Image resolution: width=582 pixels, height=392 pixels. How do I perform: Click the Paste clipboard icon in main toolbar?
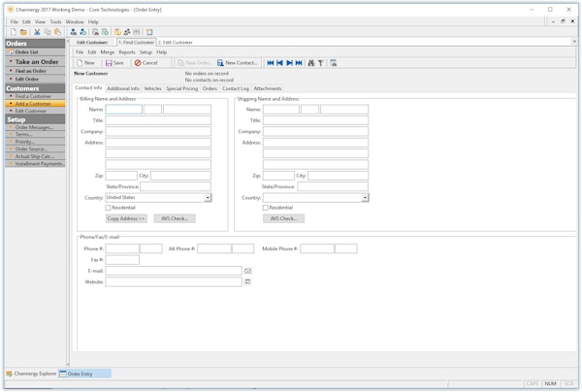pos(57,32)
